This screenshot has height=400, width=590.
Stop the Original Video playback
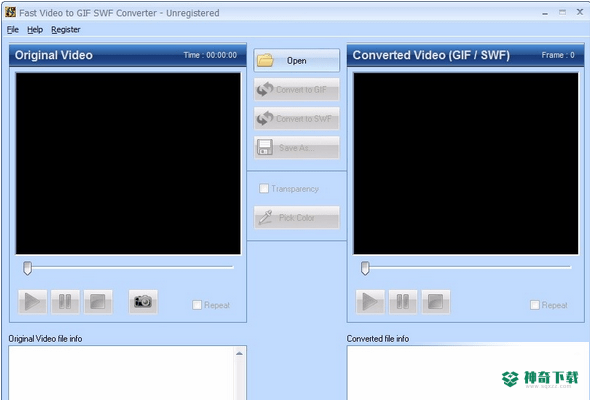pos(98,302)
